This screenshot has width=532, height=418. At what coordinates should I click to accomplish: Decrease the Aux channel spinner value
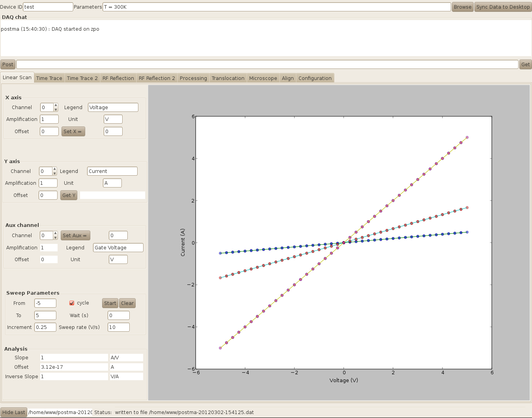(x=55, y=238)
